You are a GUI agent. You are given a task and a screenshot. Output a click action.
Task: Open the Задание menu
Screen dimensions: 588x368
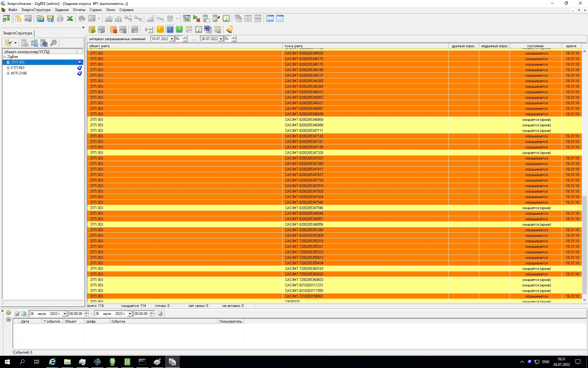coord(62,10)
